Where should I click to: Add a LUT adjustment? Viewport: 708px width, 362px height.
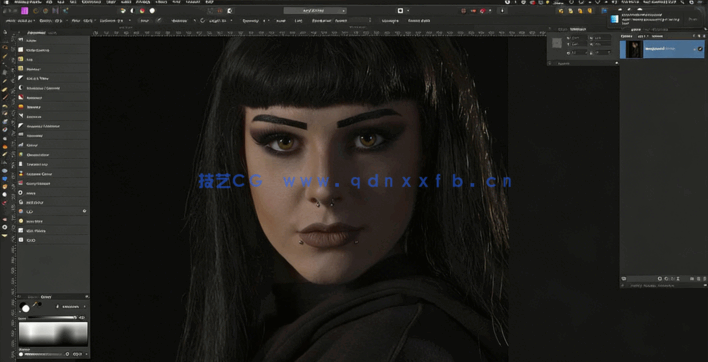[x=53, y=211]
